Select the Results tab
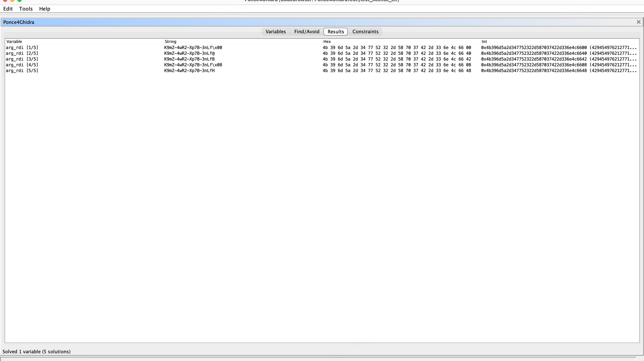The image size is (644, 361). pyautogui.click(x=336, y=32)
